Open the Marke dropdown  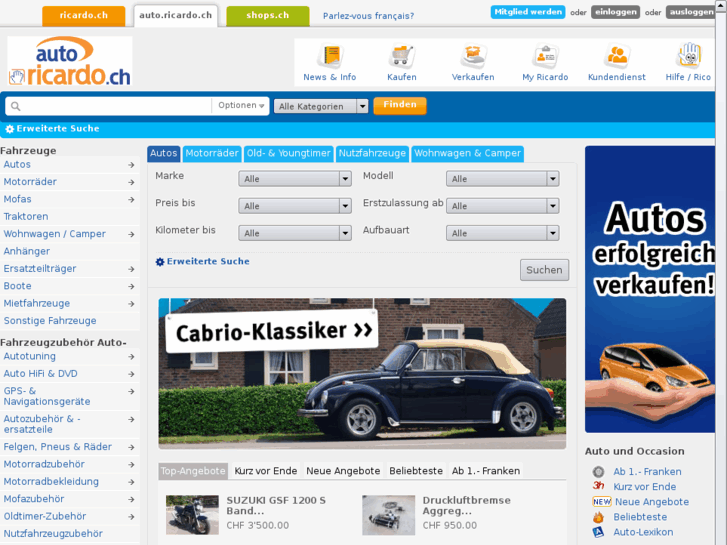(295, 179)
